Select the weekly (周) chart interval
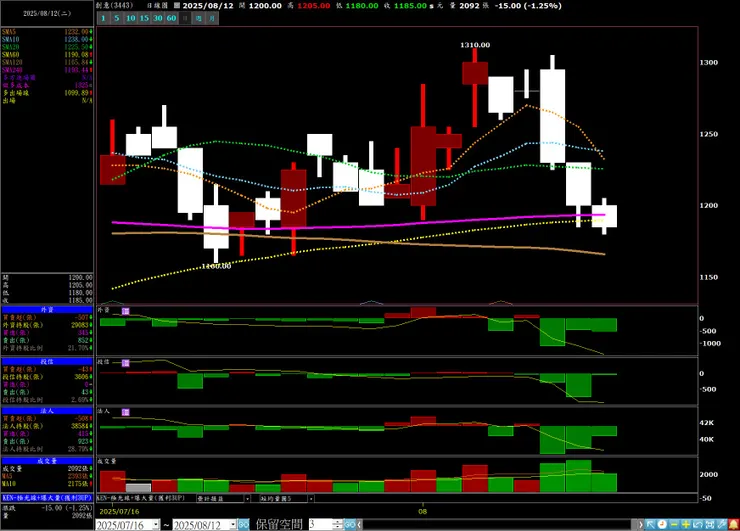Screen dimensions: 740x531 pos(199,18)
